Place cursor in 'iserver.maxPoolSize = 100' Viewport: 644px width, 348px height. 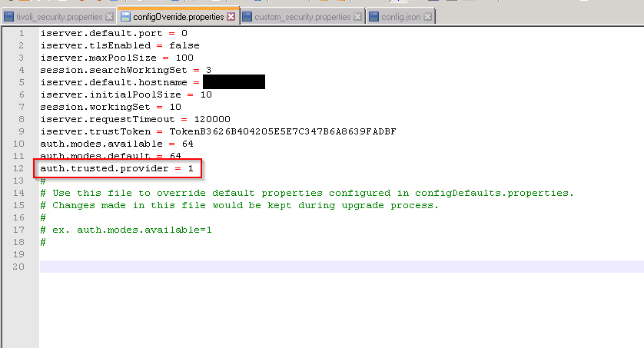tap(117, 58)
